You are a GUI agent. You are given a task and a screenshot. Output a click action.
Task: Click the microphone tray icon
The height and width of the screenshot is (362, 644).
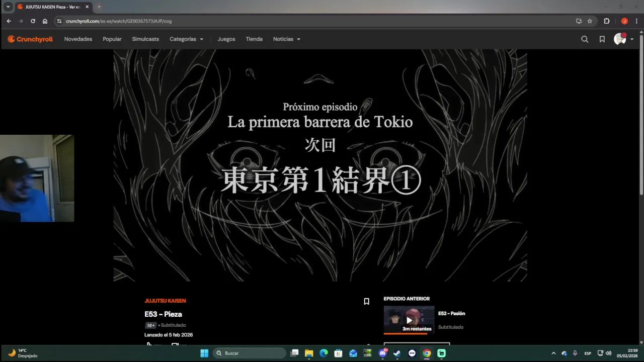click(575, 353)
